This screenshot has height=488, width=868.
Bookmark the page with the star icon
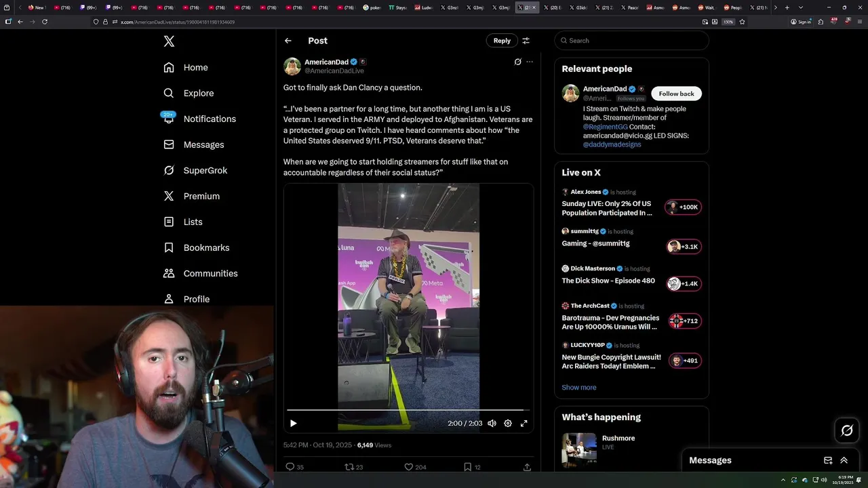[x=742, y=22]
